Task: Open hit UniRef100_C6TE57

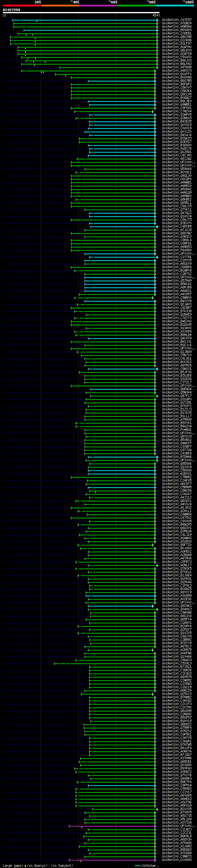Action: [x=176, y=20]
